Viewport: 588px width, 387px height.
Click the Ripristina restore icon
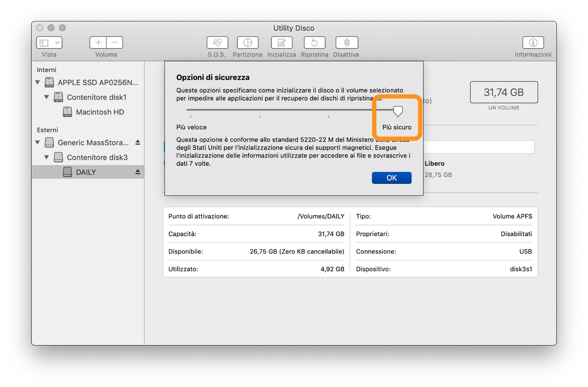pyautogui.click(x=314, y=42)
